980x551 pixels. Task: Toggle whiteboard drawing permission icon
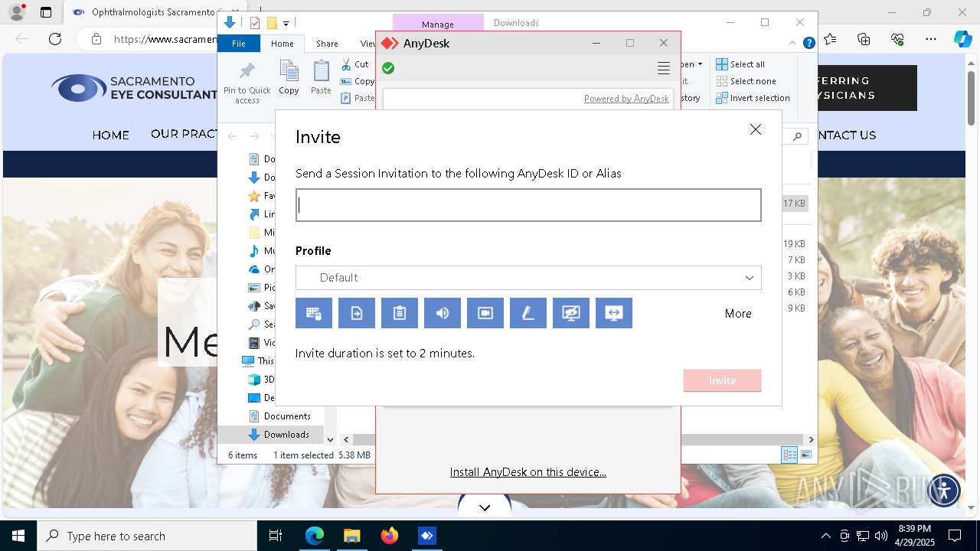coord(528,313)
